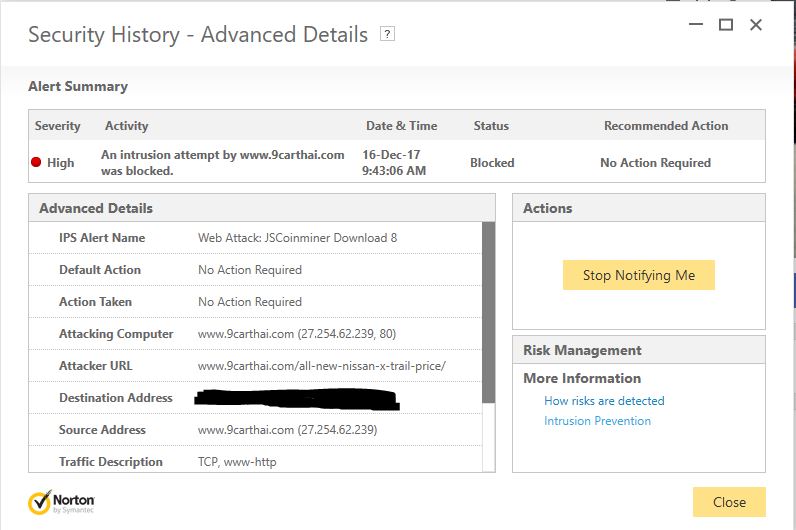Click the Advanced Details panel header
The height and width of the screenshot is (530, 796).
tap(262, 208)
